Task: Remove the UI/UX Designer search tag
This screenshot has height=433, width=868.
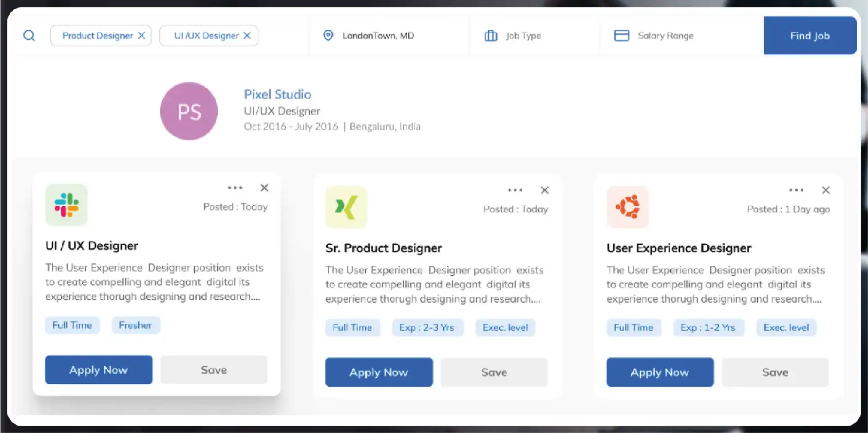Action: pyautogui.click(x=247, y=36)
